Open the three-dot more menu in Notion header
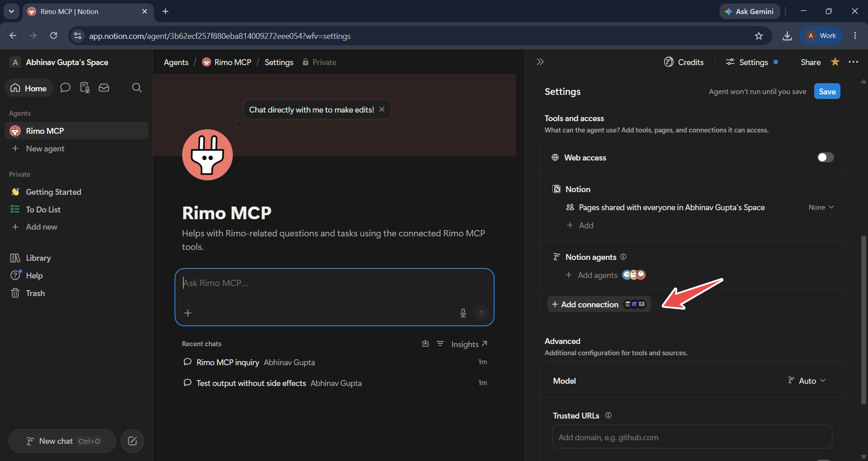Image resolution: width=868 pixels, height=461 pixels. [x=854, y=62]
